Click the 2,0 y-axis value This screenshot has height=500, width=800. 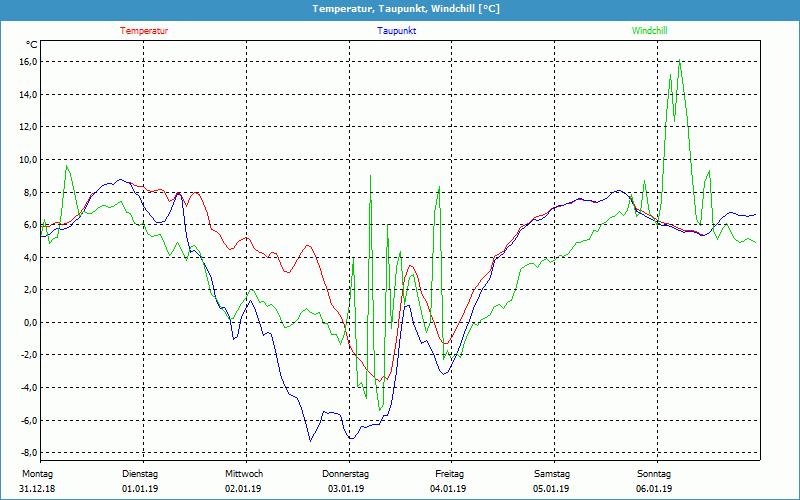coord(30,290)
